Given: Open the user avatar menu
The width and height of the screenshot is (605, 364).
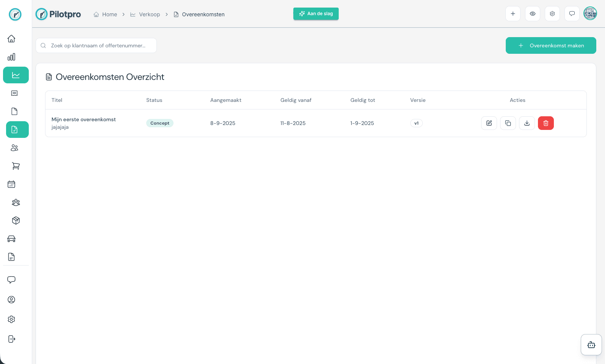Looking at the screenshot, I should click(x=590, y=14).
